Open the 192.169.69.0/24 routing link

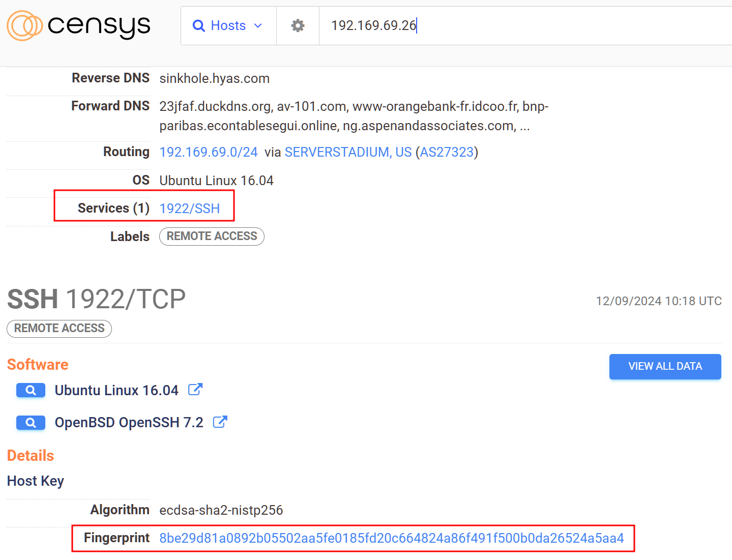209,152
